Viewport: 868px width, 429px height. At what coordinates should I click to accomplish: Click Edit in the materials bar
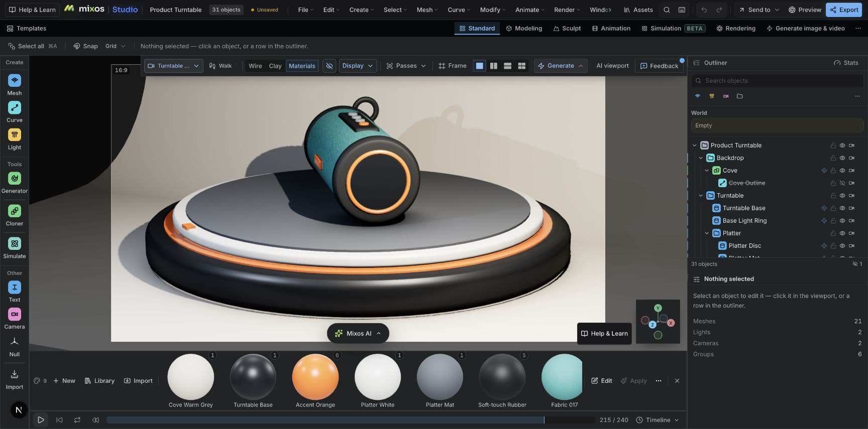602,381
